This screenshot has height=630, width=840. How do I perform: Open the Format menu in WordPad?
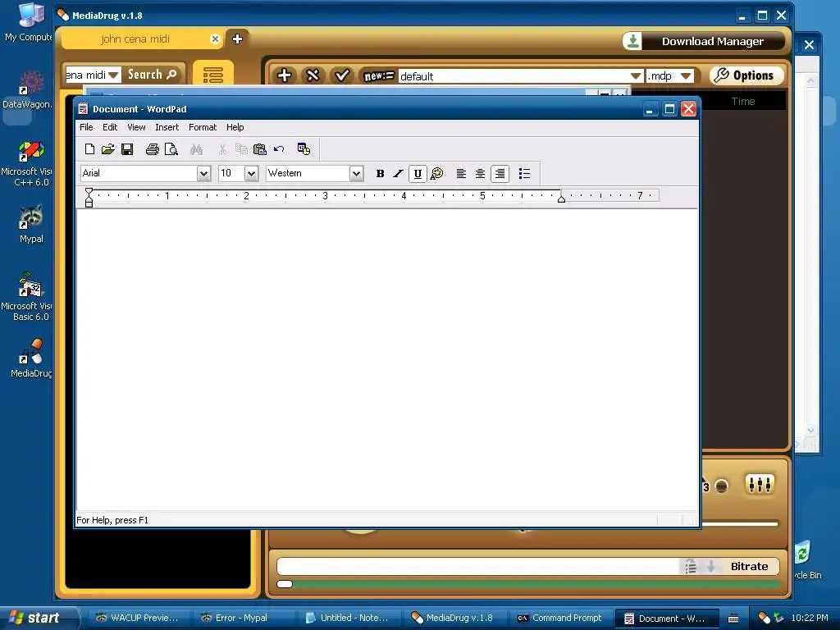[203, 127]
